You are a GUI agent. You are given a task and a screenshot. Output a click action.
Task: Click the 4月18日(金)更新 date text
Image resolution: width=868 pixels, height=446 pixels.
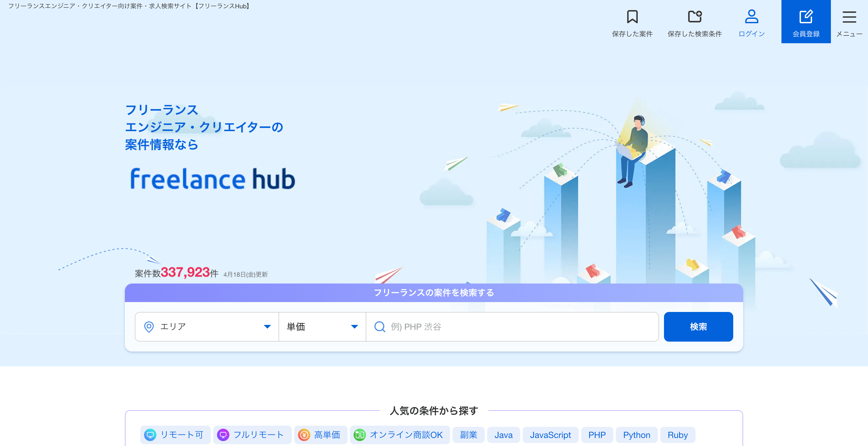point(245,274)
